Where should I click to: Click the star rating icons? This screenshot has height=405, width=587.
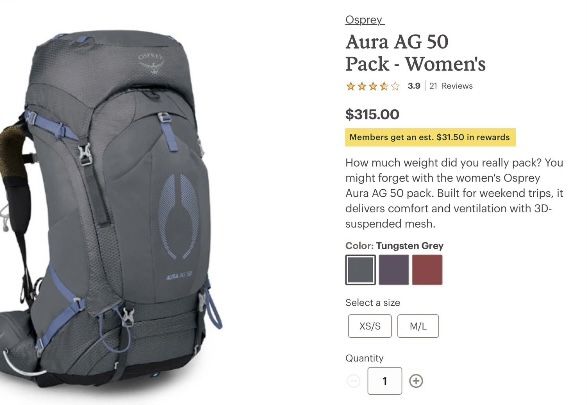(373, 86)
